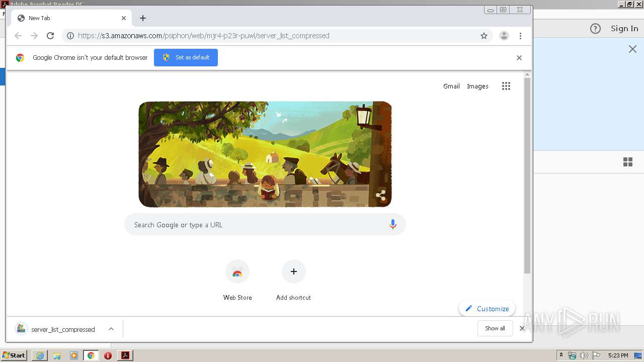Share the Google Doodle
This screenshot has width=644, height=362.
pos(381,196)
